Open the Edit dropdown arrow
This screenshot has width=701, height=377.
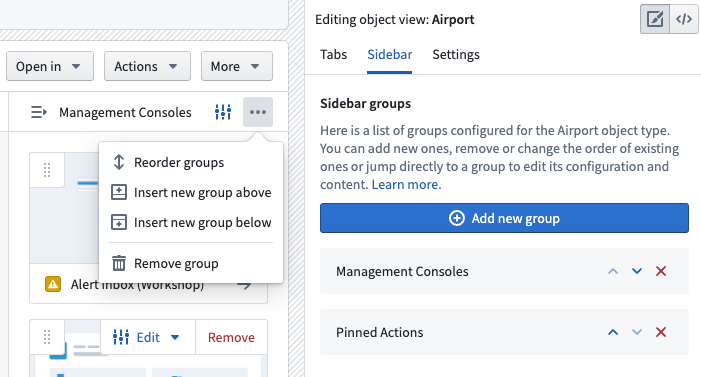coord(175,337)
